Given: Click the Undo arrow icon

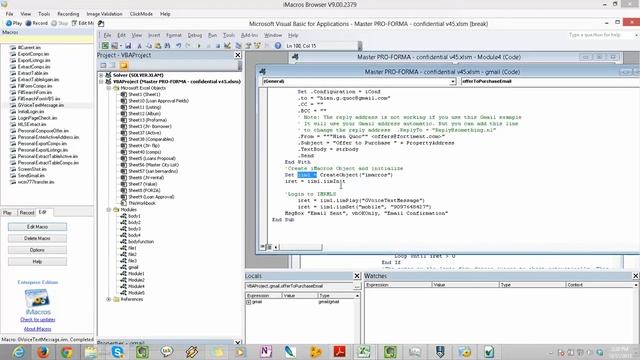Looking at the screenshot, I should (178, 46).
